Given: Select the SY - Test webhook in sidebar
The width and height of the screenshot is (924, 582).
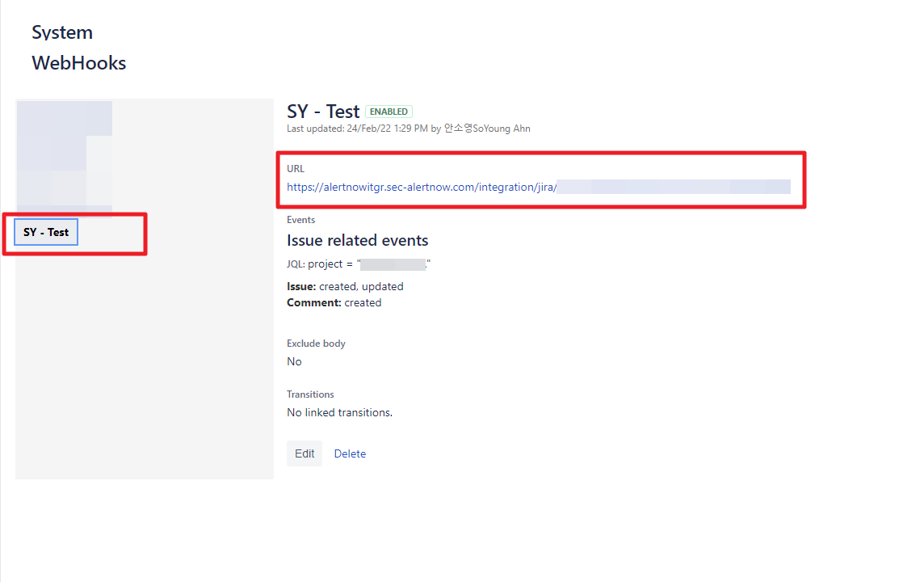Looking at the screenshot, I should (x=46, y=232).
